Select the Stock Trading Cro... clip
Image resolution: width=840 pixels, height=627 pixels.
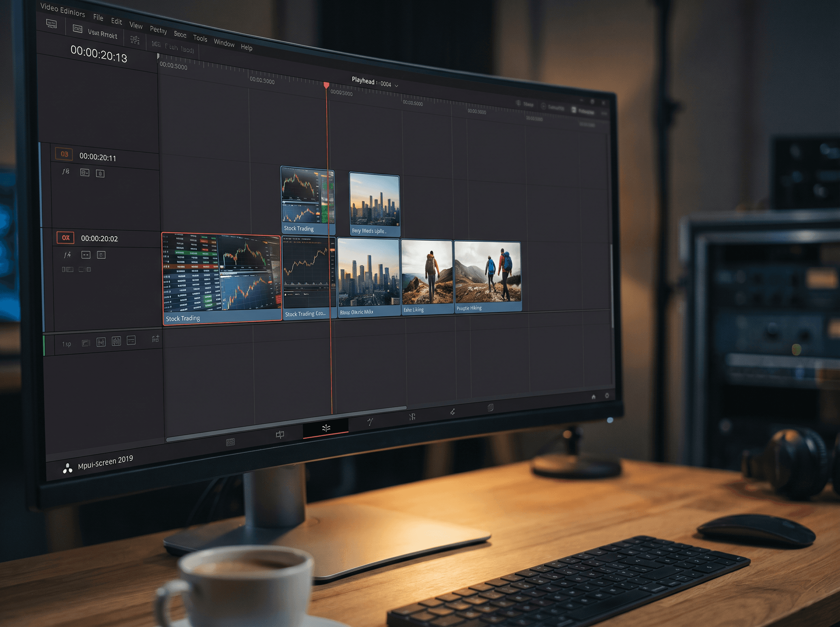coord(309,278)
